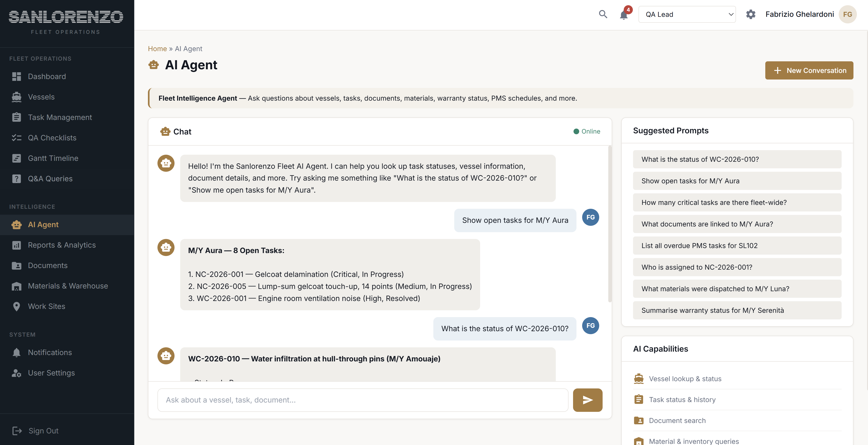Open Reports & Analytics in sidebar
868x445 pixels.
[62, 245]
